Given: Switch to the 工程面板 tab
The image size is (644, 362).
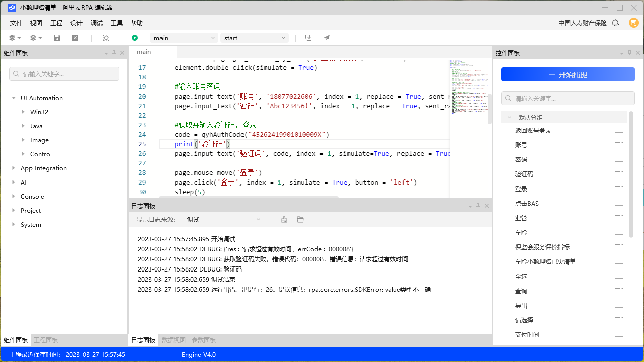Looking at the screenshot, I should [46, 340].
